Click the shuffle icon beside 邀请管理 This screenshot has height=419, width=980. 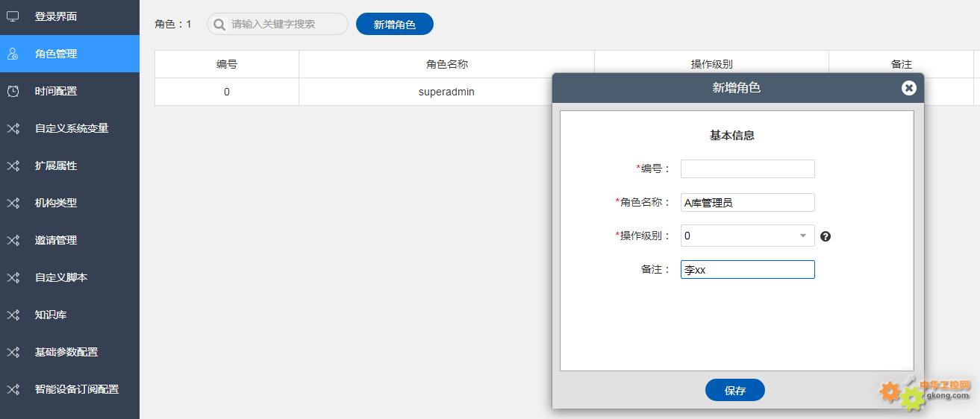[13, 240]
